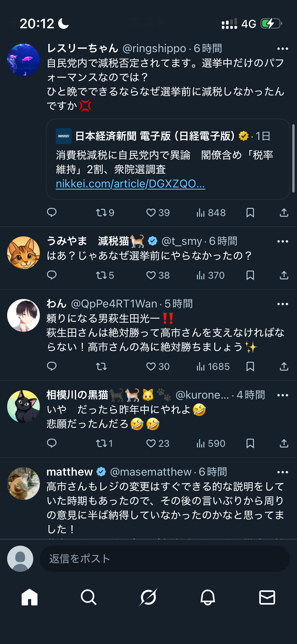Viewport: 297px width, 644px height.
Task: Like レスリーちゃん's post with 39 likes
Action: [x=158, y=213]
